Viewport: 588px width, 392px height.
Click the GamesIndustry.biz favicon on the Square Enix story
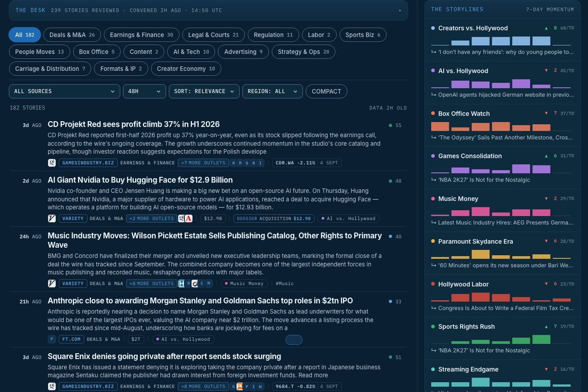52,387
